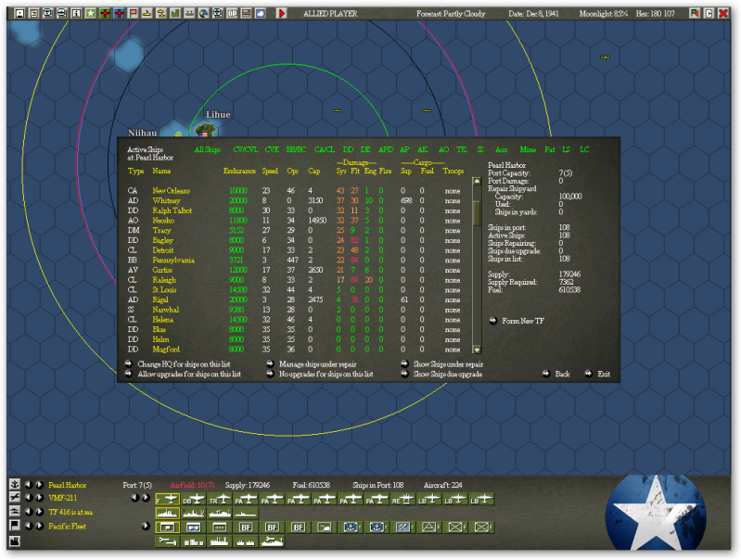Screen dimensions: 741x560
Task: Click the left arrow next to TF 416
Action: point(29,512)
